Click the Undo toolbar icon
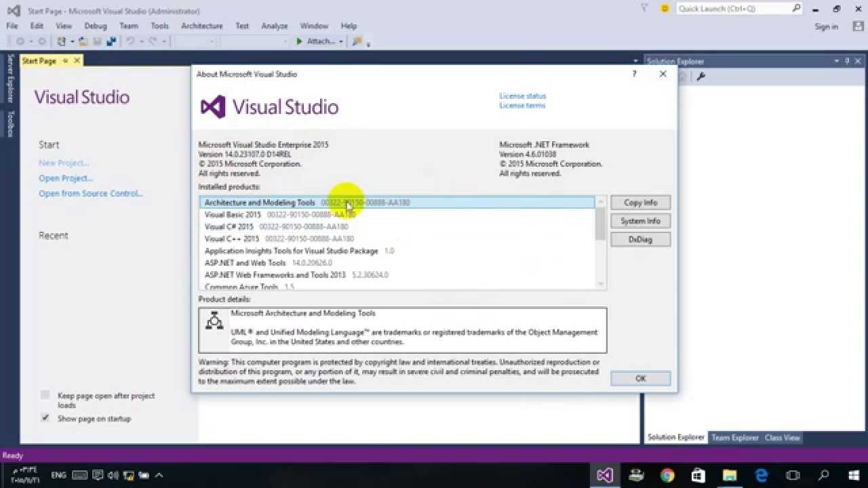This screenshot has width=868, height=488. pos(130,41)
